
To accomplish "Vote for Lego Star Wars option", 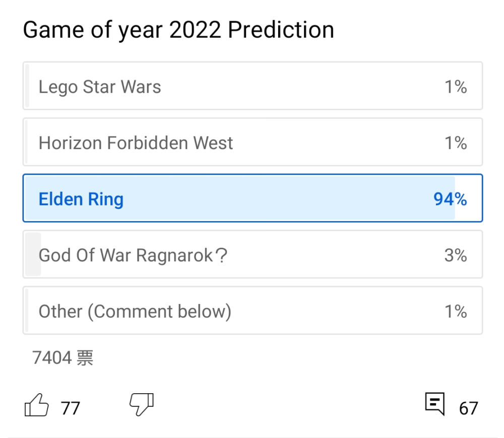I will pyautogui.click(x=253, y=86).
